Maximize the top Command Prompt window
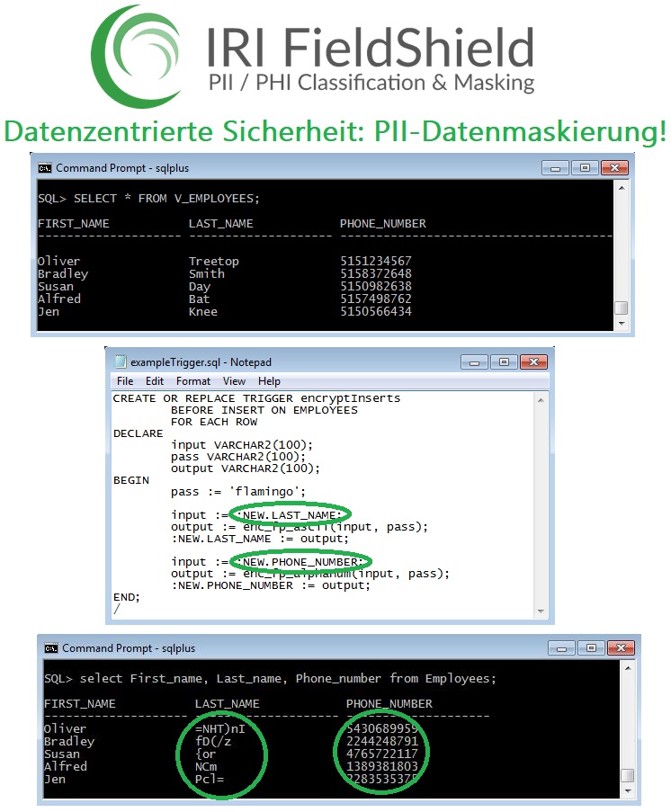 click(x=585, y=168)
